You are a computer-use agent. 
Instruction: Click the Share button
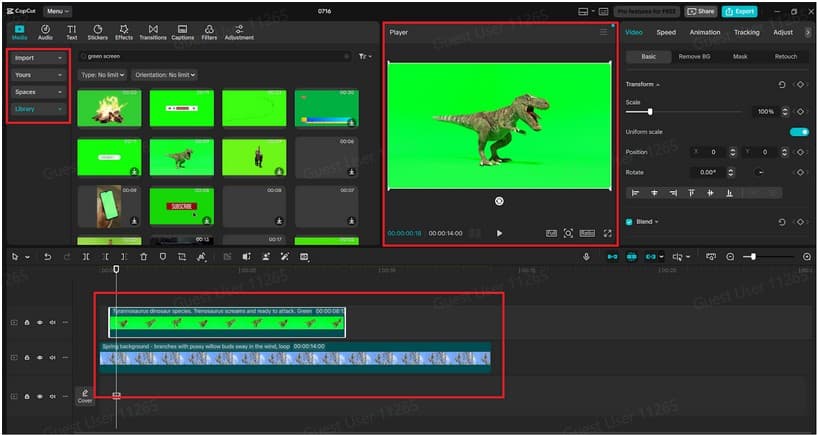pos(700,11)
